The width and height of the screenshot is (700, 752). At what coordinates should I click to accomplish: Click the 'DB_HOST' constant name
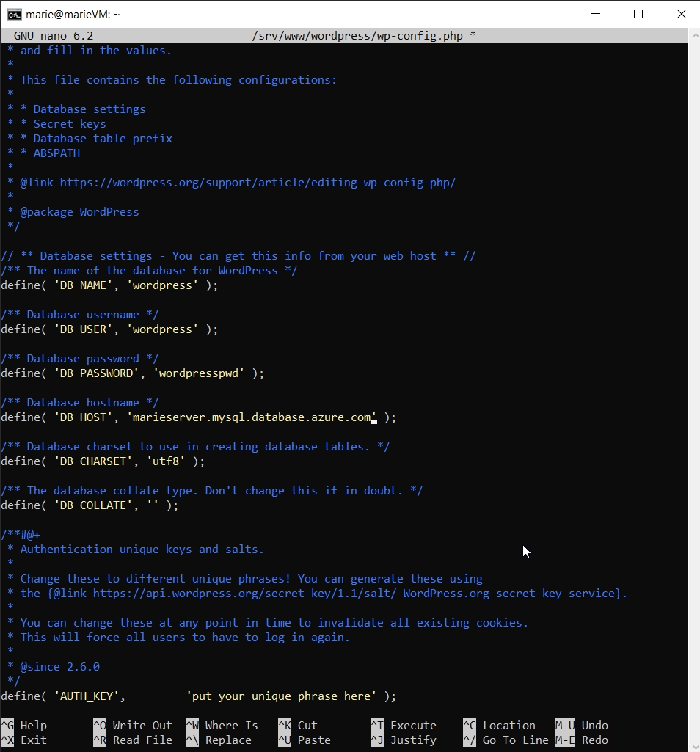tap(83, 417)
